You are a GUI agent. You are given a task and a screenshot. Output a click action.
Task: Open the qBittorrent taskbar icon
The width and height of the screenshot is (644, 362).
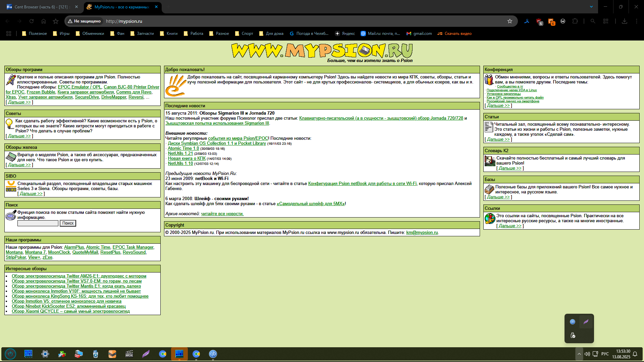pyautogui.click(x=213, y=354)
